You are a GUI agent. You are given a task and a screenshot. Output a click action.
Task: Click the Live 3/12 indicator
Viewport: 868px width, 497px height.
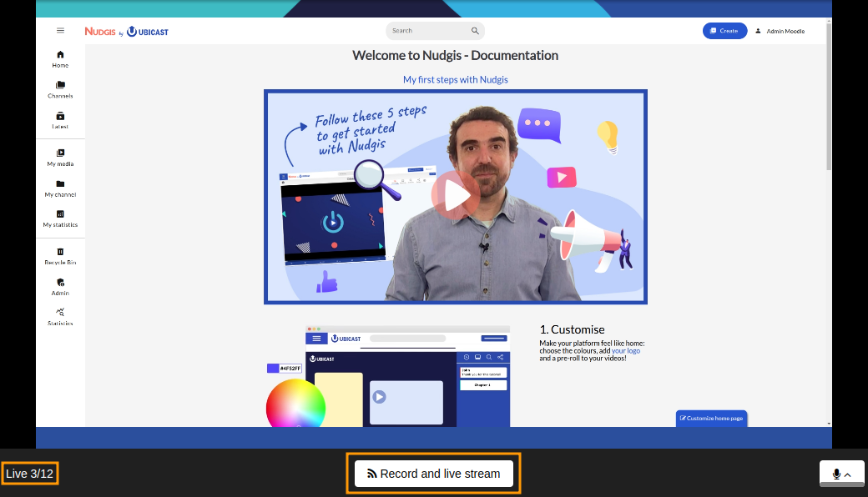tap(29, 474)
